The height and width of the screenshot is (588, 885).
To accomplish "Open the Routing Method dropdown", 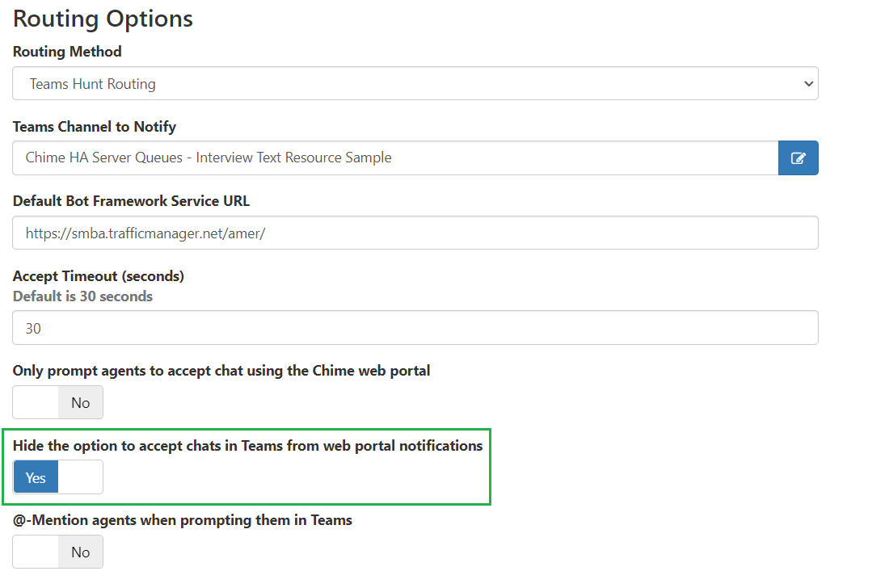I will (x=415, y=83).
